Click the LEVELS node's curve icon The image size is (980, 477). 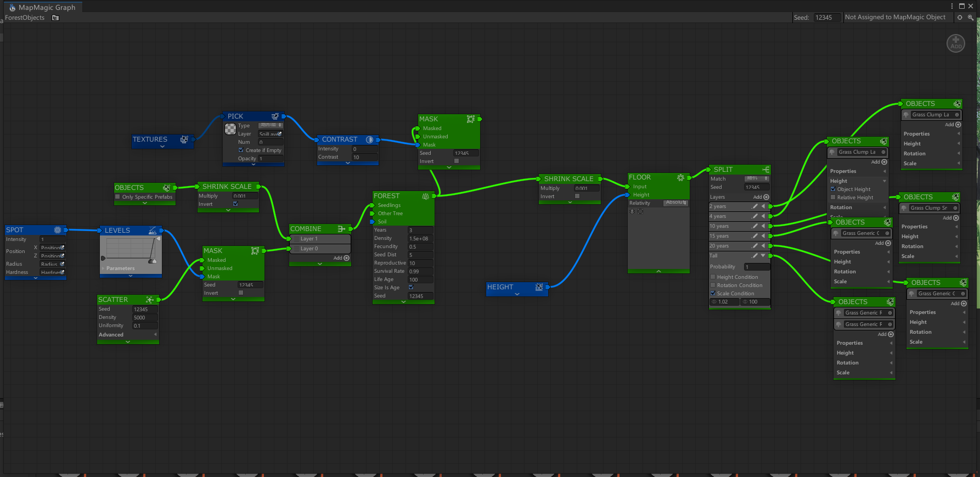click(x=153, y=231)
